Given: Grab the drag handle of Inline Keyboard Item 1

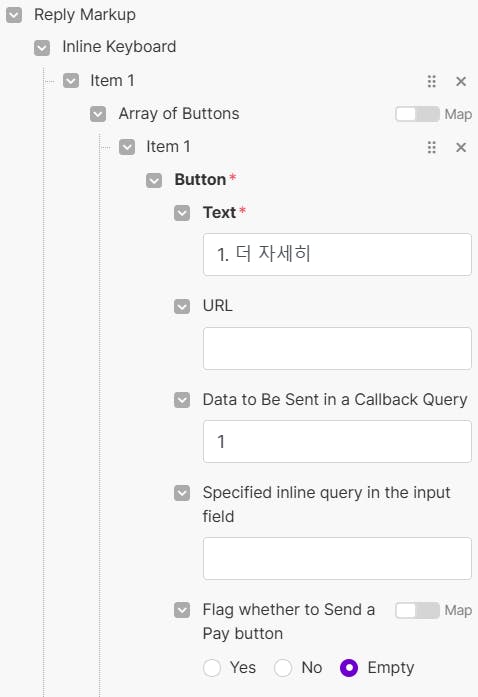Looking at the screenshot, I should 431,81.
